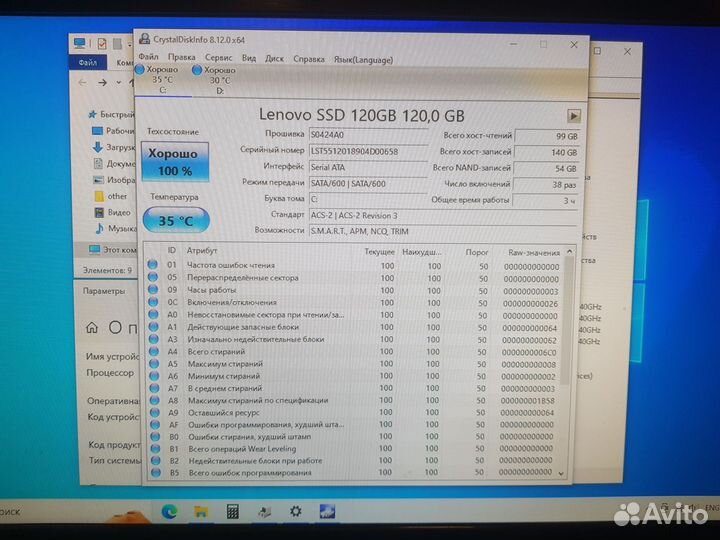Click the next disk arrow button
Viewport: 720px width, 540px height.
coord(574,116)
